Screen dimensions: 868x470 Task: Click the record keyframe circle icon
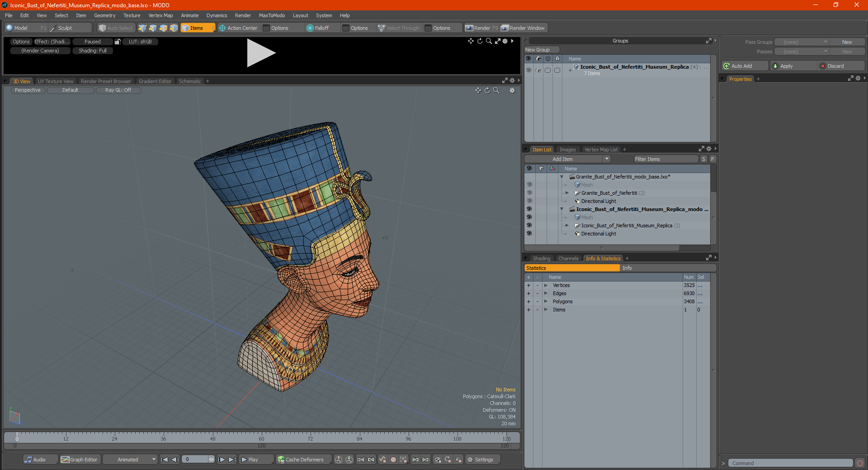[x=393, y=460]
